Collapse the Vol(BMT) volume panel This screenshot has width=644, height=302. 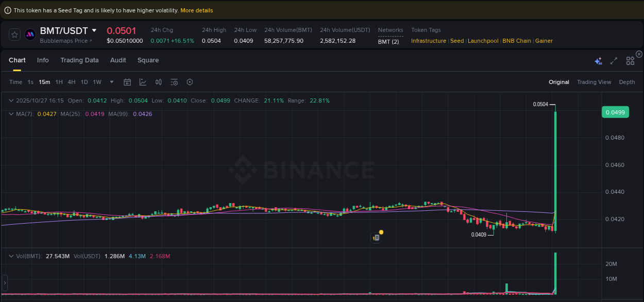click(10, 256)
